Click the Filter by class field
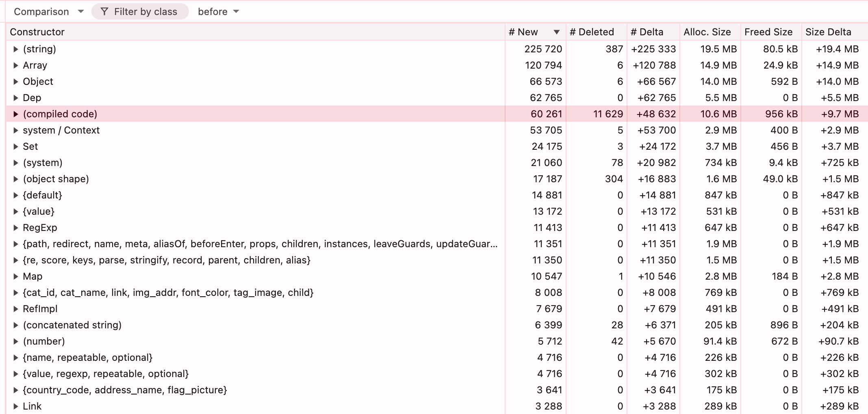Viewport: 868px width, 414px height. pyautogui.click(x=145, y=12)
